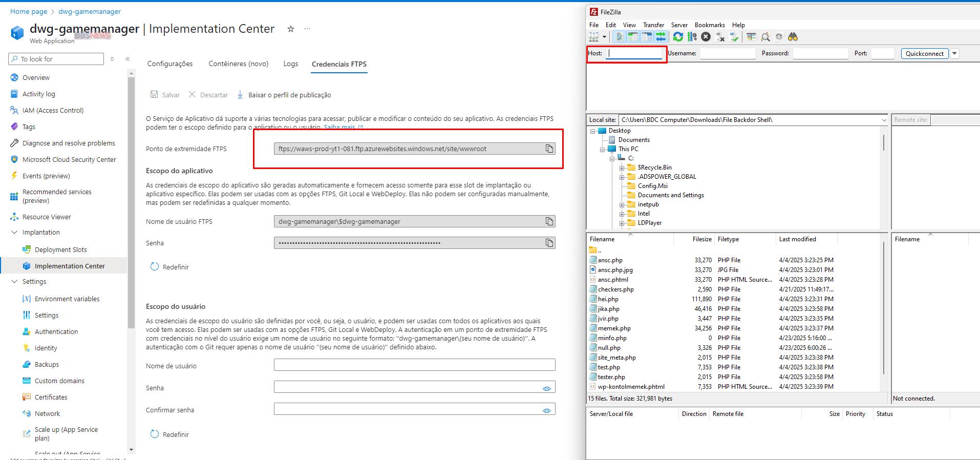Click binoculars file search icon
This screenshot has width=980, height=460.
click(793, 37)
